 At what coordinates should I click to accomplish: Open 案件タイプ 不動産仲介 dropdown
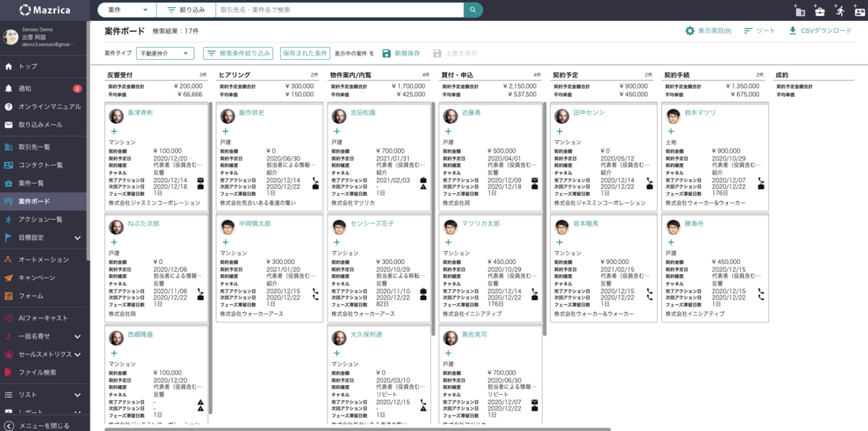coord(166,54)
